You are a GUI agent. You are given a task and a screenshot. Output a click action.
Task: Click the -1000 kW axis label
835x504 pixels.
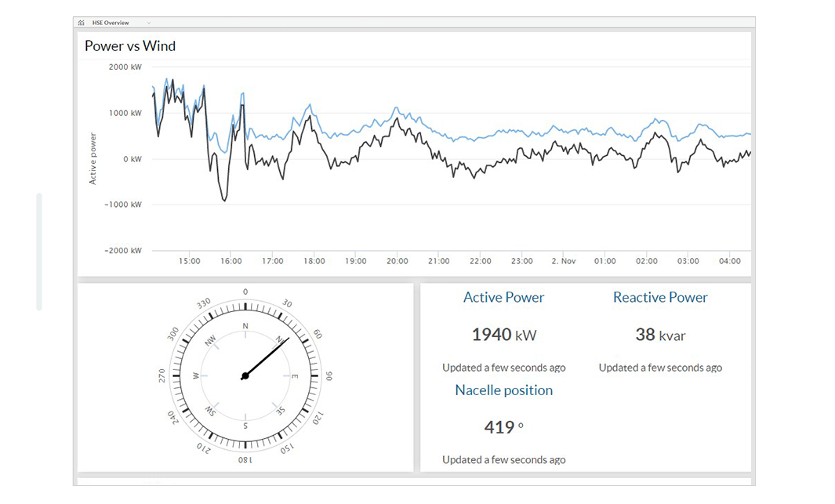pyautogui.click(x=123, y=205)
